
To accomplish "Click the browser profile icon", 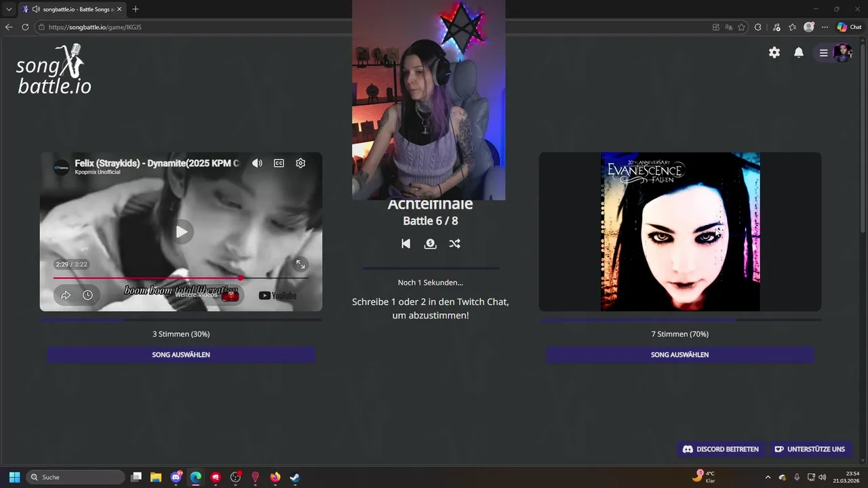I will click(x=808, y=27).
